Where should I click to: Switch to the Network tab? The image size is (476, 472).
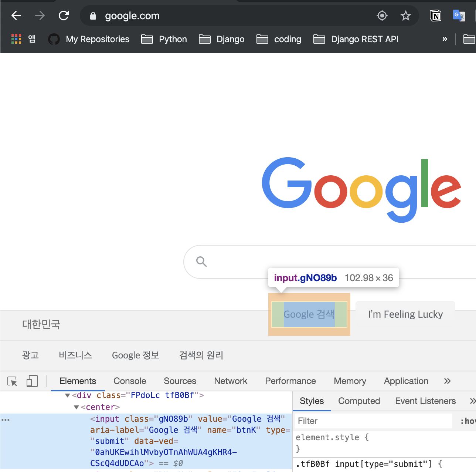tap(231, 381)
